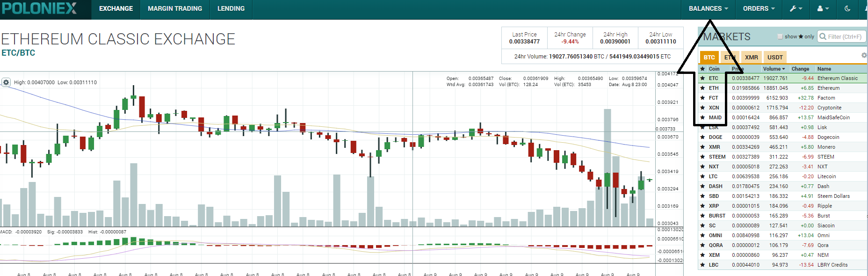Toggle the star on the XMR market row
This screenshot has width=868, height=276.
[x=702, y=147]
